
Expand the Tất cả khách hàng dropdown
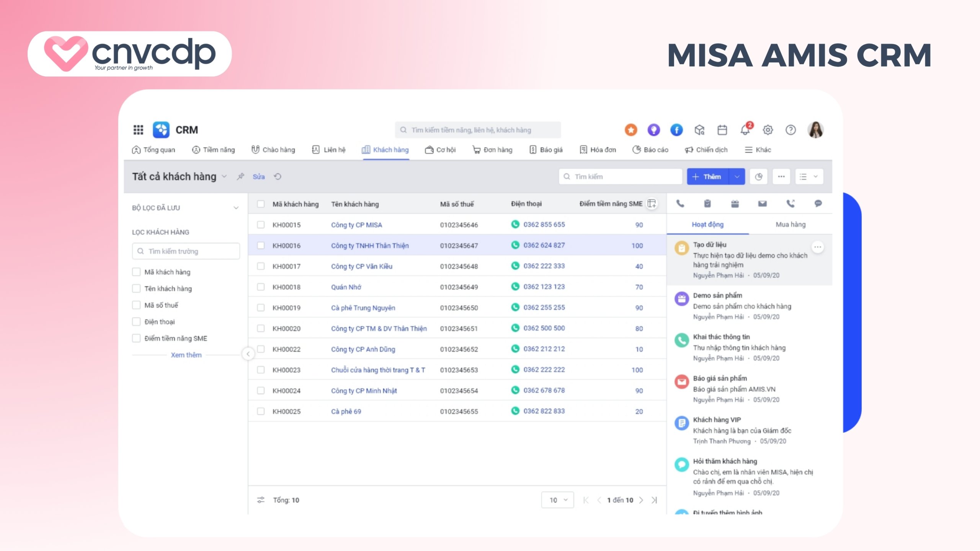click(225, 176)
